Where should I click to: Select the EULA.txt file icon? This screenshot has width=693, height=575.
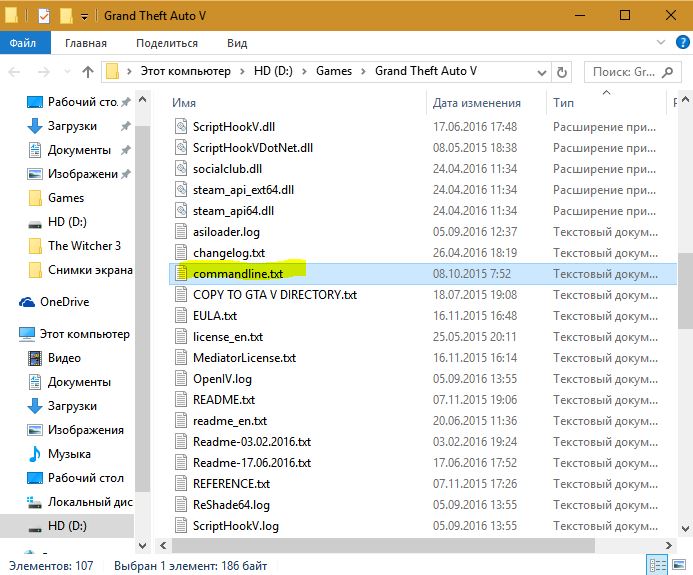(181, 316)
